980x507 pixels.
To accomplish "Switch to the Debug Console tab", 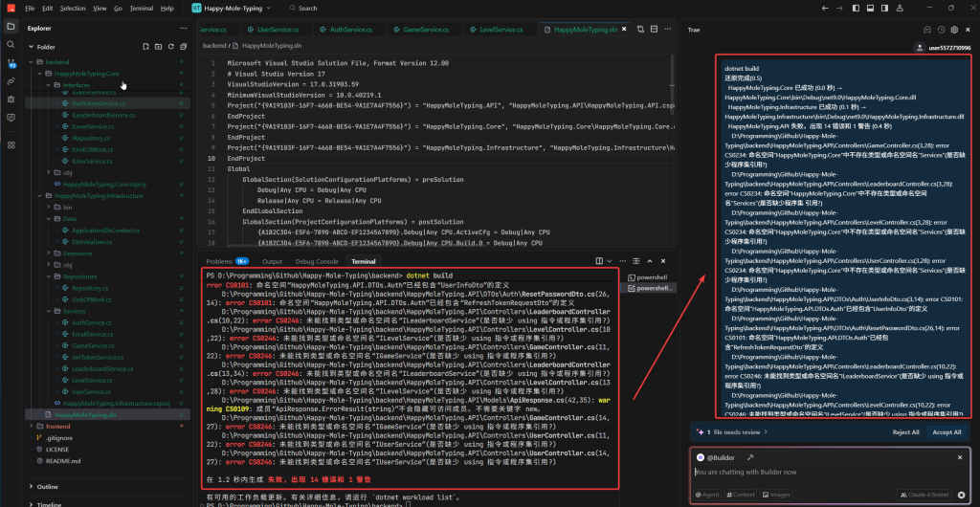I will tap(316, 261).
